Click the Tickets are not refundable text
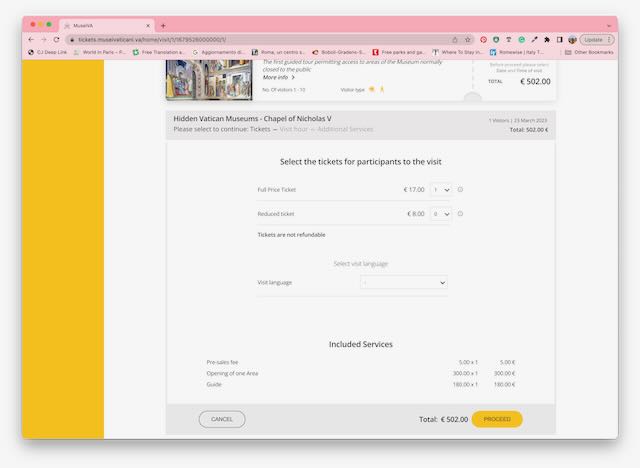 tap(291, 235)
